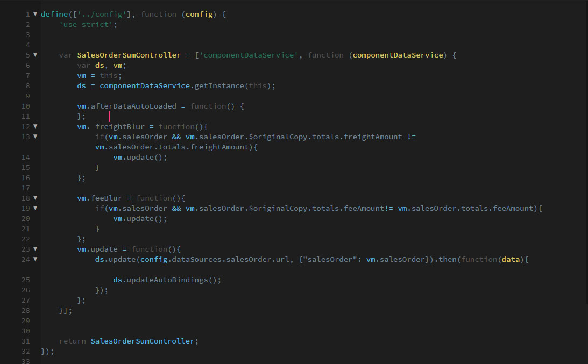Screen dimensions: 588x364
Task: Click the feeBlur property name
Action: coord(106,198)
